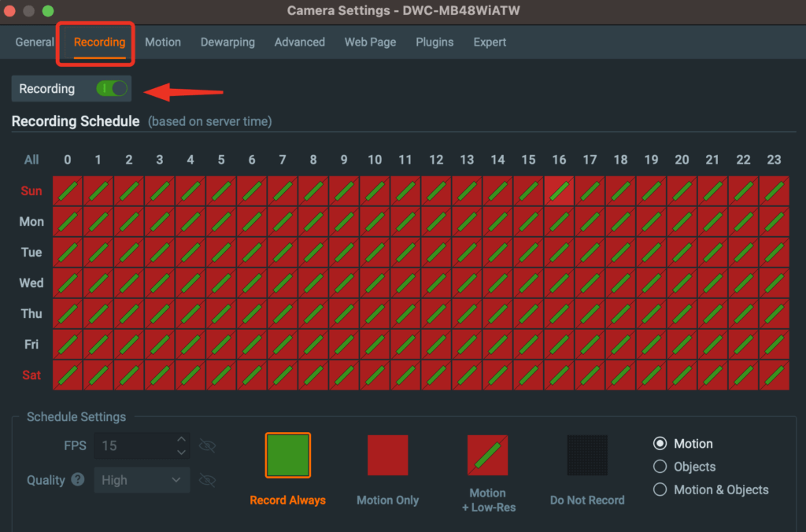The height and width of the screenshot is (532, 806).
Task: Click the Thu hour 19 schedule cell
Action: 651,314
